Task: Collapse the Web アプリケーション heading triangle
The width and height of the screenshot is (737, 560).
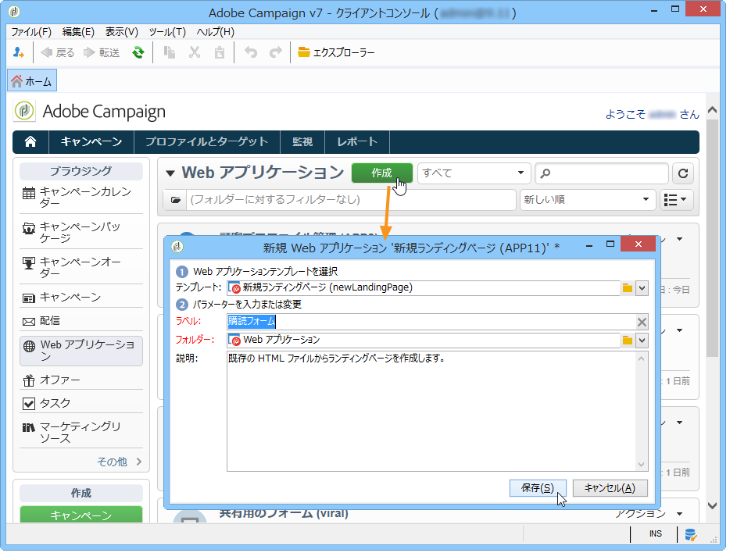Action: click(x=170, y=173)
